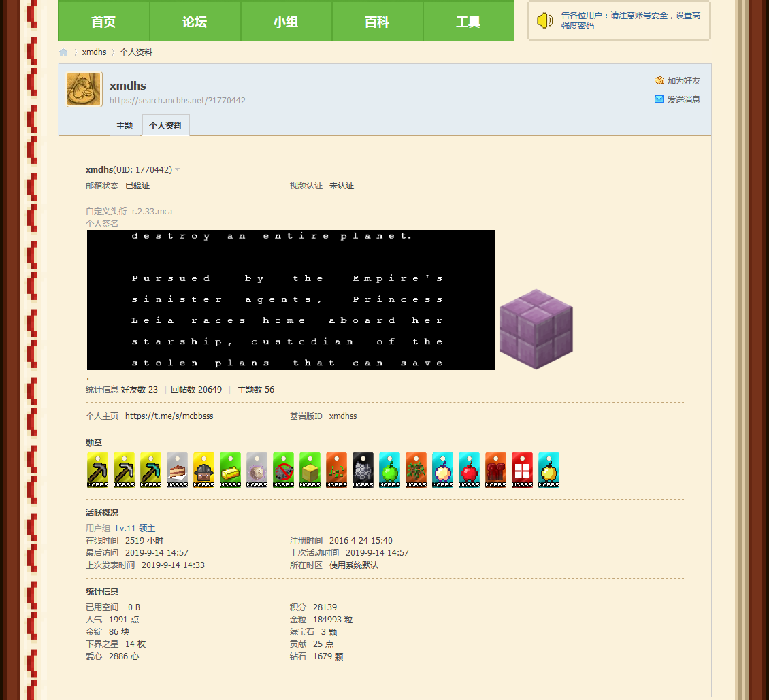Click the red four-square grid medal
769x700 pixels.
point(522,470)
